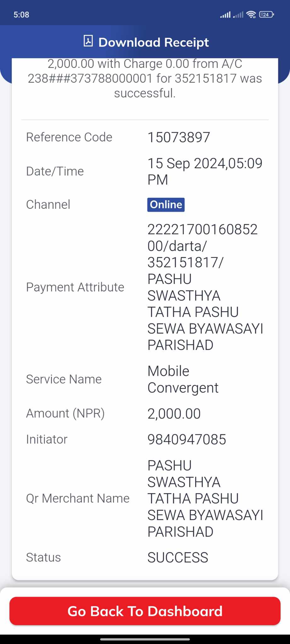
Task: Tap the first cellular signal icon
Action: click(225, 14)
